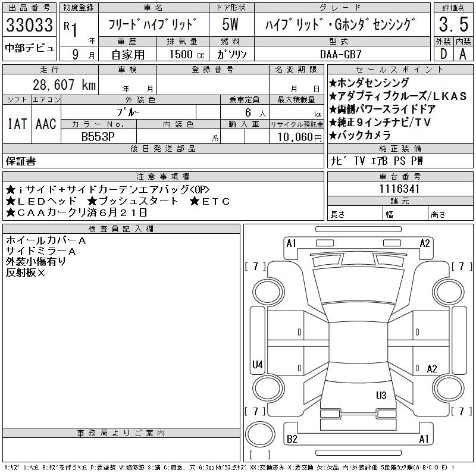This screenshot has width=476, height=476.
Task: Select the sales point ★純正9インチナビ/TV
Action: 380,123
